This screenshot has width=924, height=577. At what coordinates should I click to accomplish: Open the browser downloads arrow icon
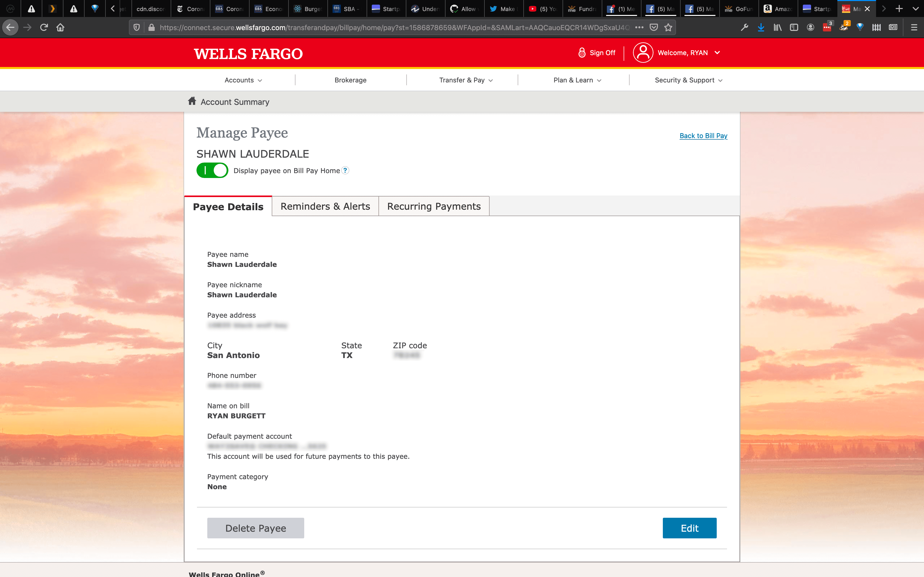[x=761, y=28]
